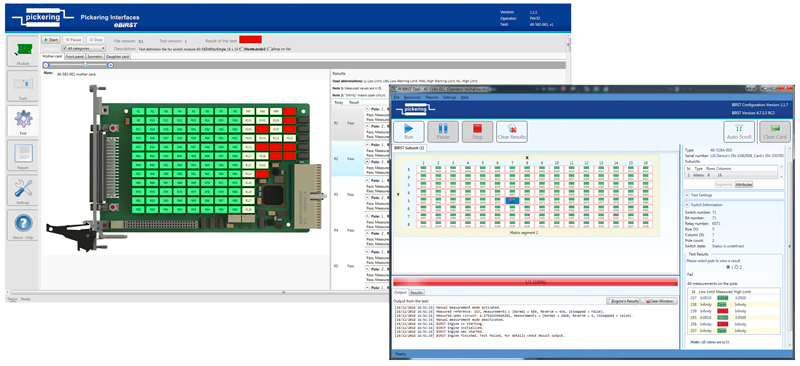Click Attributes button in right panel
800x366 pixels.
pyautogui.click(x=744, y=185)
